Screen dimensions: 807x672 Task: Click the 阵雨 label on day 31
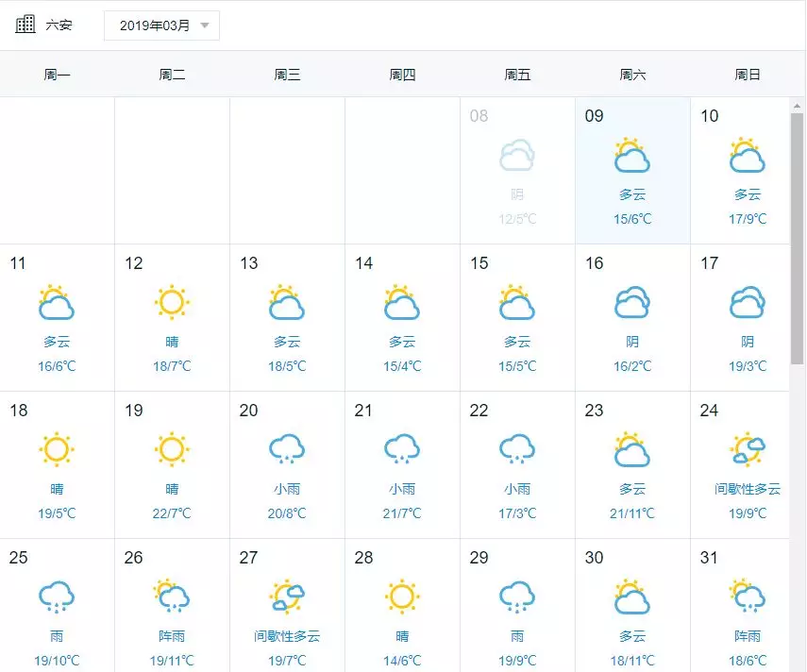[748, 636]
